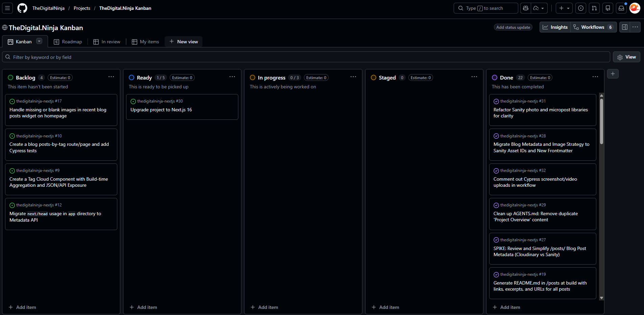644x315 pixels.
Task: Open the hamburger navigation menu
Action: (7, 8)
